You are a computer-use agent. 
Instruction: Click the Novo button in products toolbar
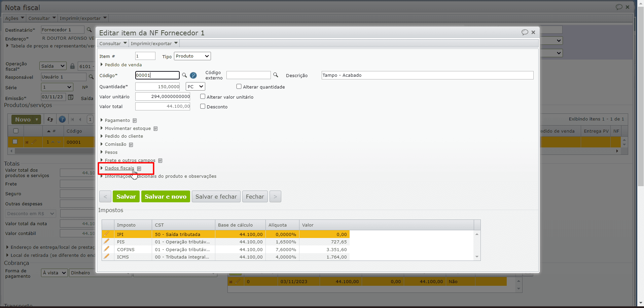point(26,119)
